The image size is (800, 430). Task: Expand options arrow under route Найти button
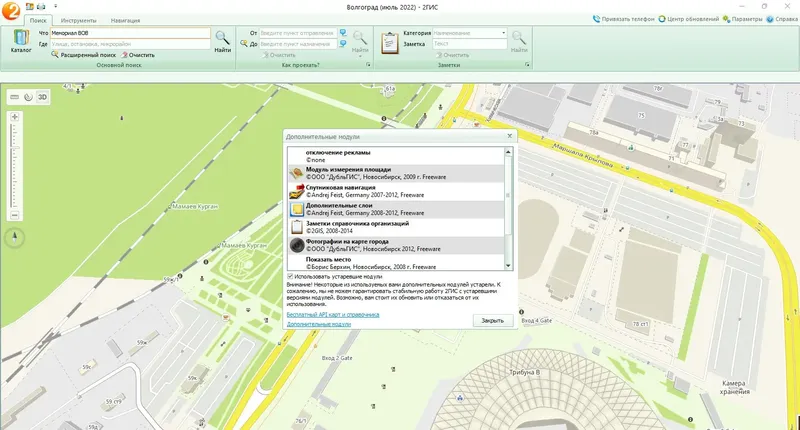[x=360, y=57]
